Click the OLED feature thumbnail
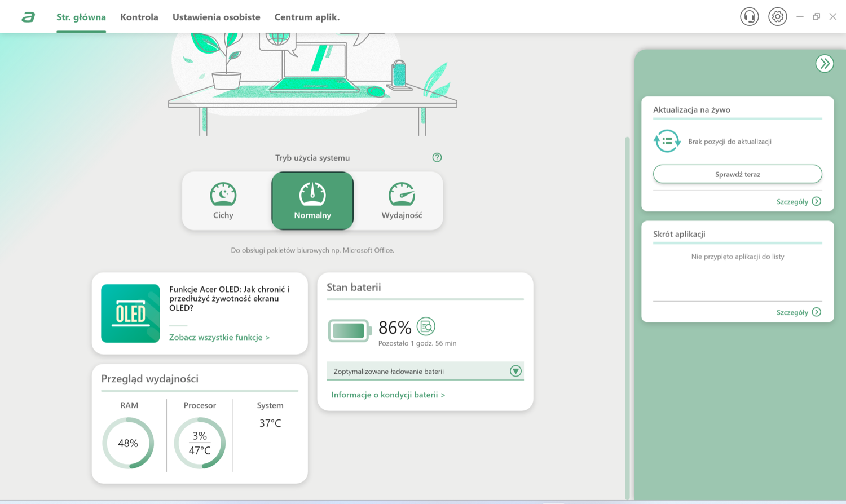The width and height of the screenshot is (846, 504). [130, 313]
